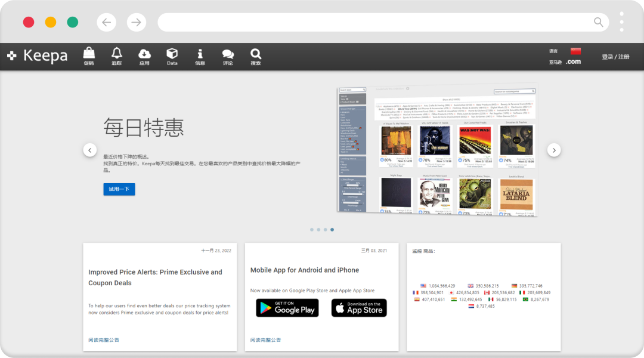Screen dimensions: 644x358
Task: Click the Brazil count 8,267,679
Action: (540, 299)
